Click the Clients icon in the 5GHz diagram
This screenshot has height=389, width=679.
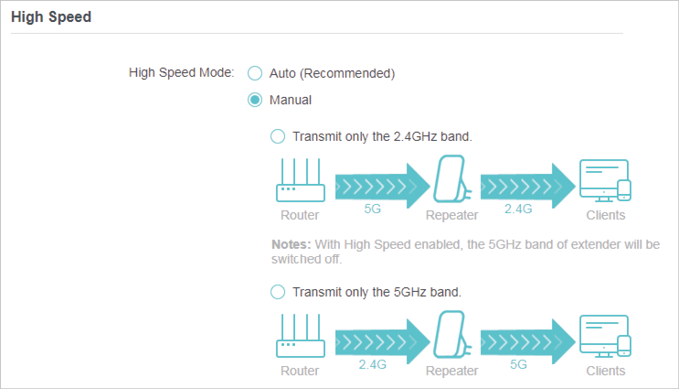point(605,336)
